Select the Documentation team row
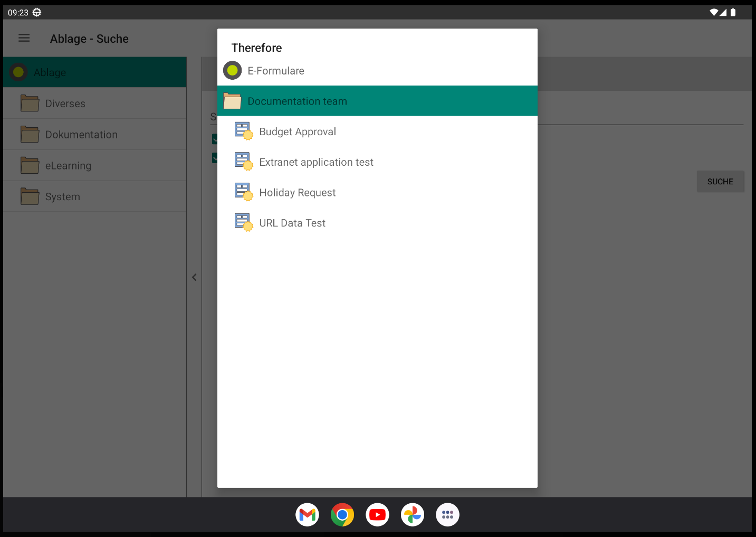Screen dimensions: 756x537 [x=377, y=101]
